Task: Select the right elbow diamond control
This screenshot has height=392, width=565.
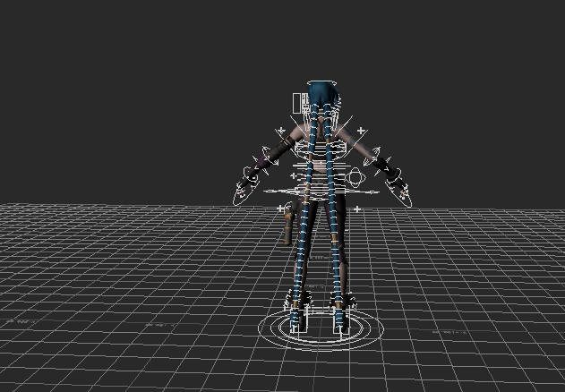Action: click(x=372, y=157)
